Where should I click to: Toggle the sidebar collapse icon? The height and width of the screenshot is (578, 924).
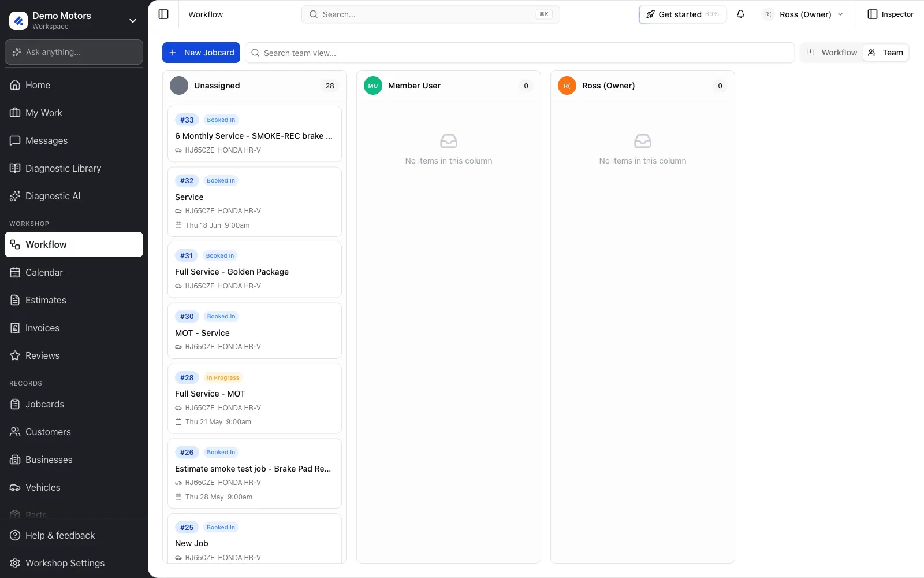[163, 14]
